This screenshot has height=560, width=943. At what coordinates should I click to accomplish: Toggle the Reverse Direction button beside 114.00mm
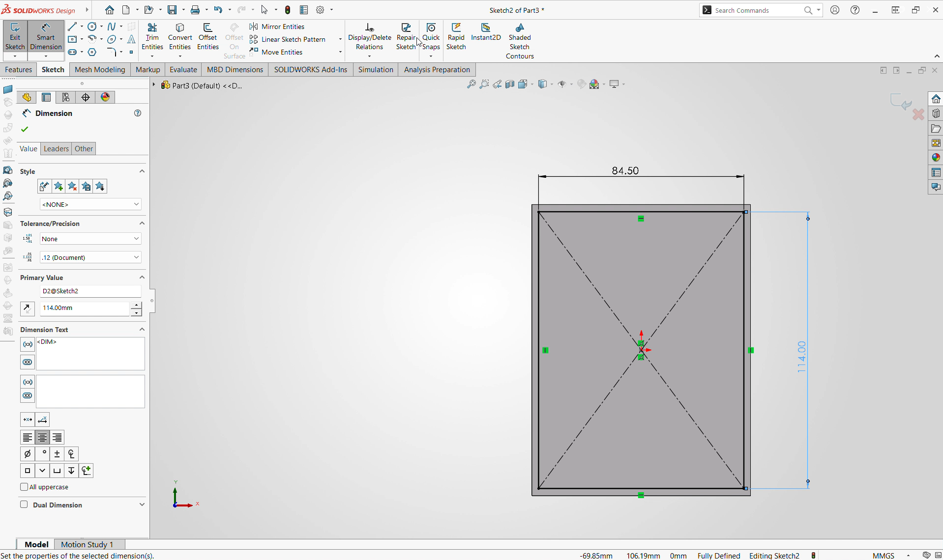pos(27,308)
